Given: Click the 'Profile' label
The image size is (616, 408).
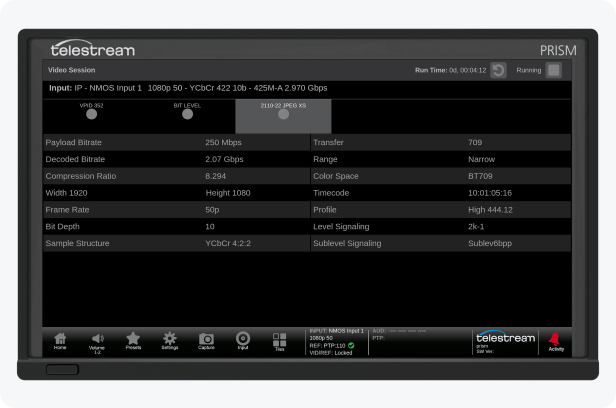Looking at the screenshot, I should coord(324,210).
